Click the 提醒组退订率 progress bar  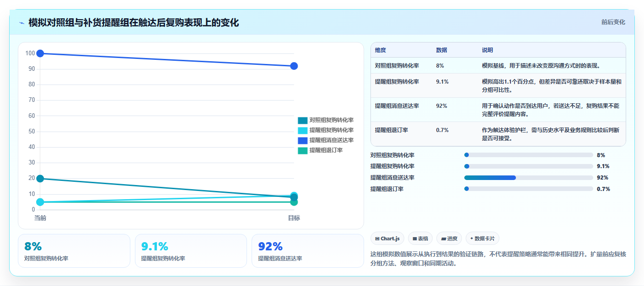click(528, 189)
